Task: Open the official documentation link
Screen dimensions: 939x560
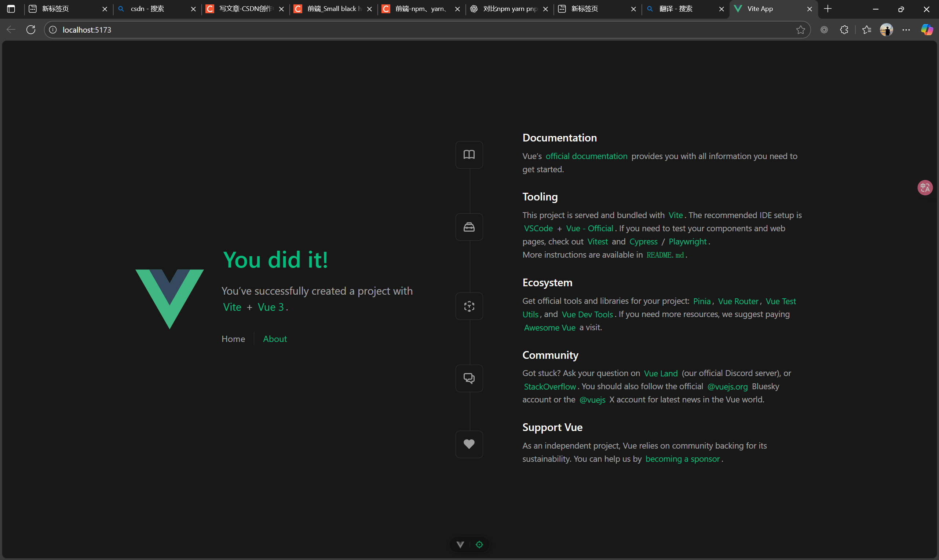Action: [x=587, y=156]
